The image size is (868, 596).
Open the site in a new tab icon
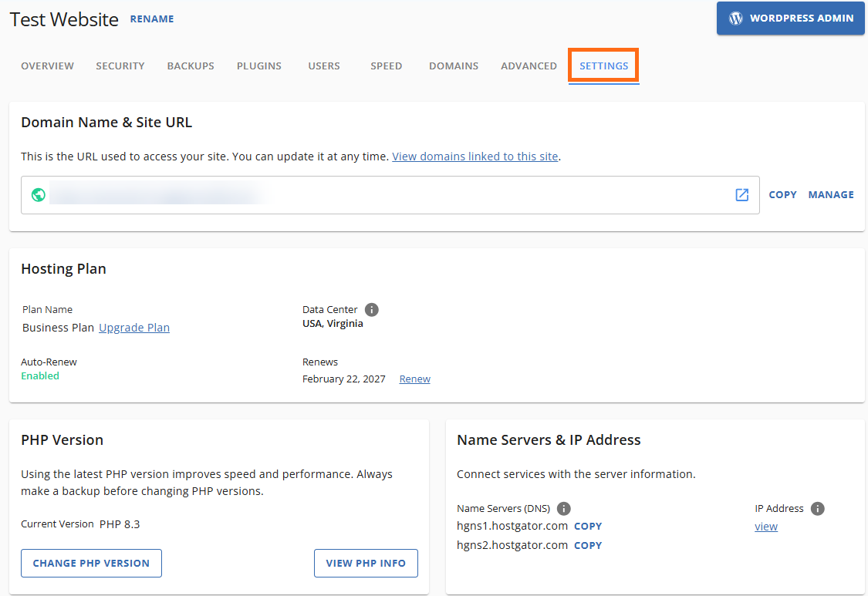(x=741, y=195)
